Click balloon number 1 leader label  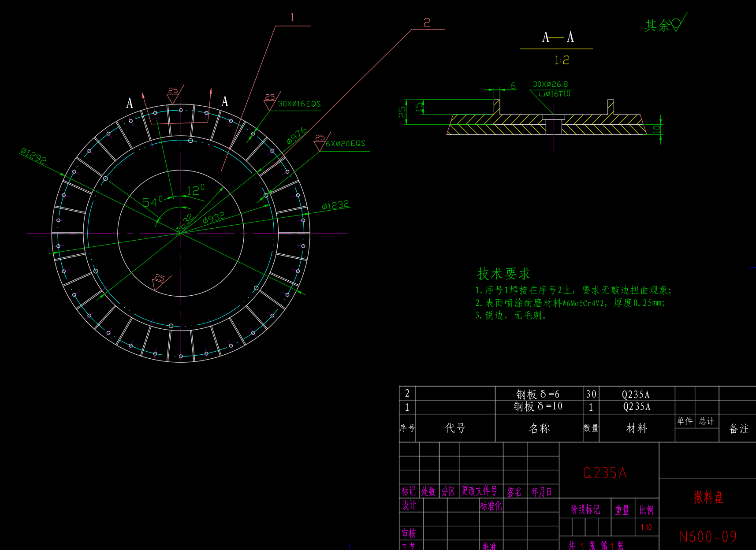pyautogui.click(x=292, y=18)
